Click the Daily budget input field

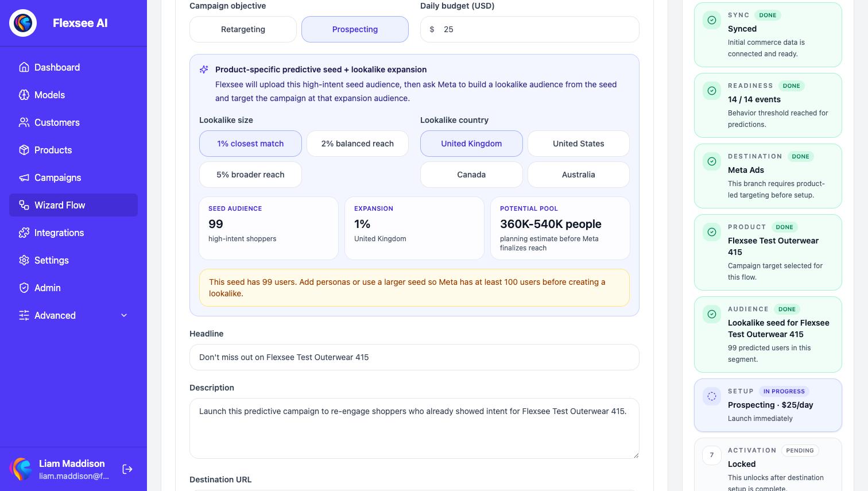tap(530, 29)
